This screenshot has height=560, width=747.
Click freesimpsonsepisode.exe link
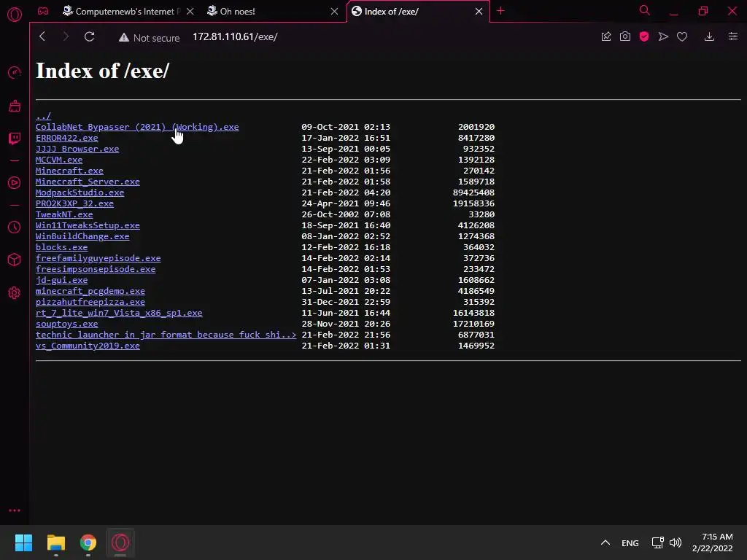point(96,269)
